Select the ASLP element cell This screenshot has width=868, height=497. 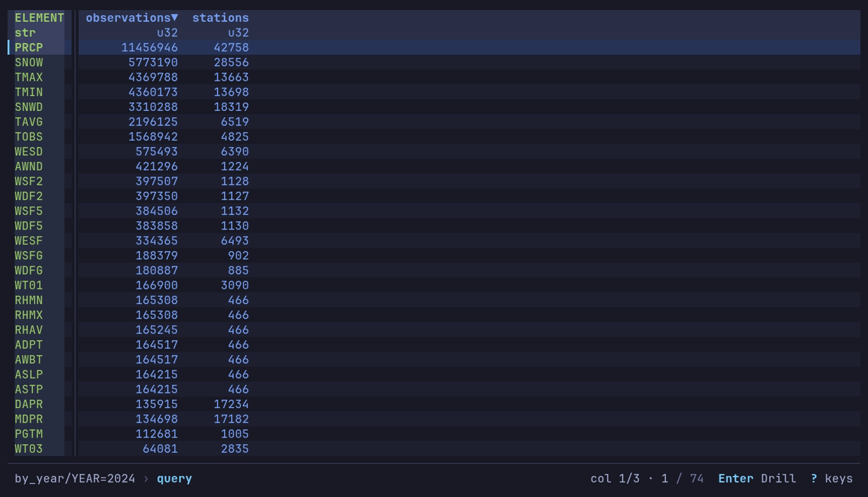coord(29,375)
